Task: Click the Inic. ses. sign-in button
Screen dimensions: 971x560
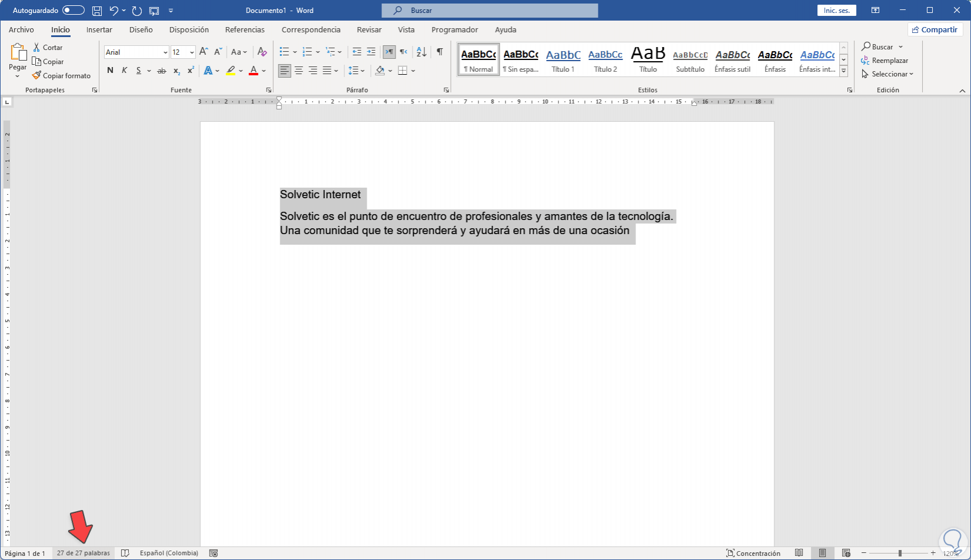Action: pos(836,11)
